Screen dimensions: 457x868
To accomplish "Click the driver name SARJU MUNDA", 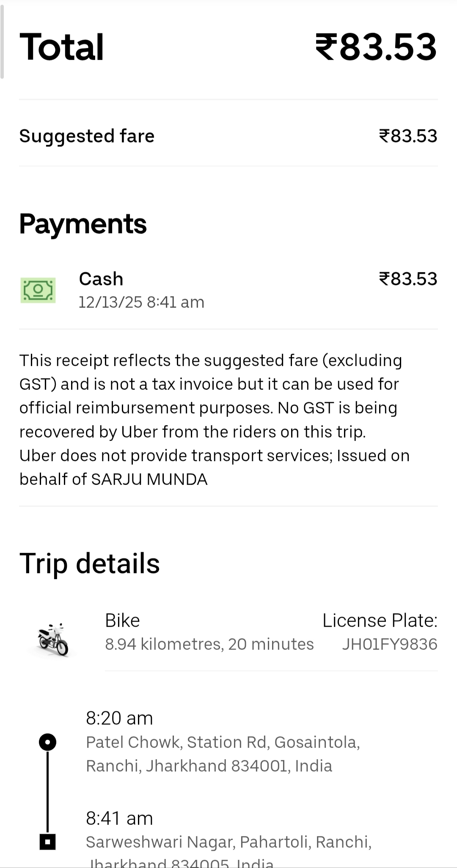I will click(x=149, y=479).
